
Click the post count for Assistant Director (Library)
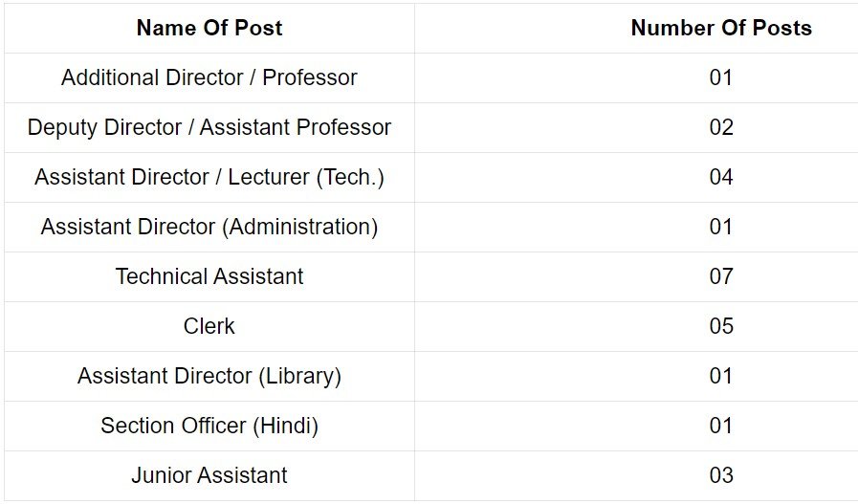721,376
